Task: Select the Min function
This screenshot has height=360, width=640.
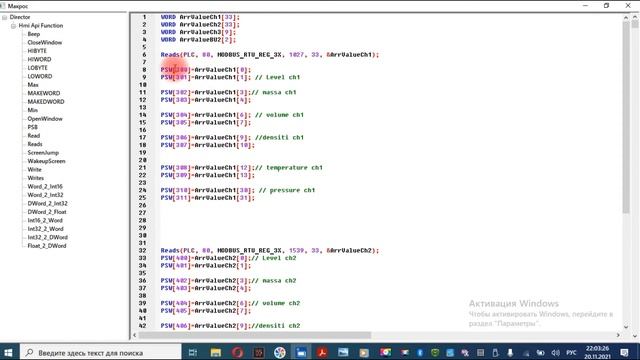Action: (x=33, y=110)
